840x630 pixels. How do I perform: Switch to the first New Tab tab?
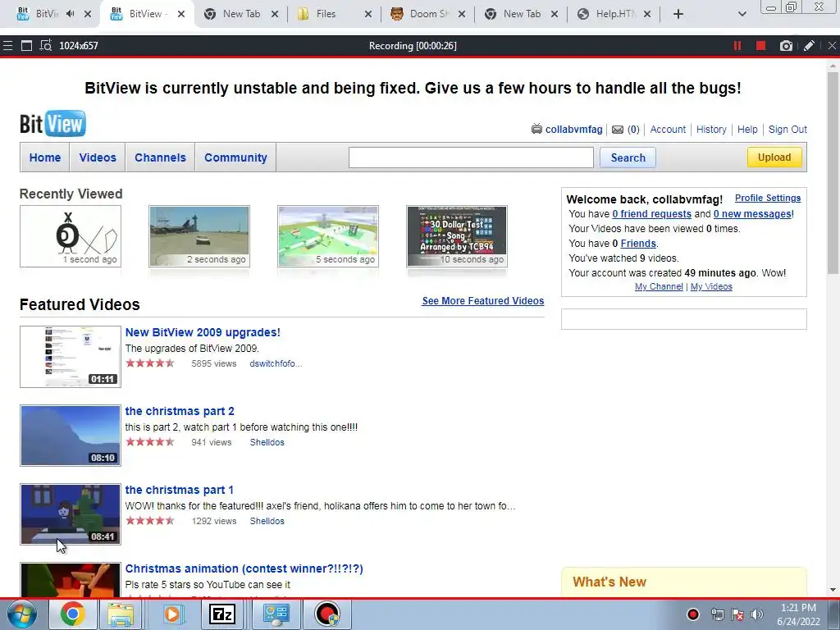[x=241, y=14]
